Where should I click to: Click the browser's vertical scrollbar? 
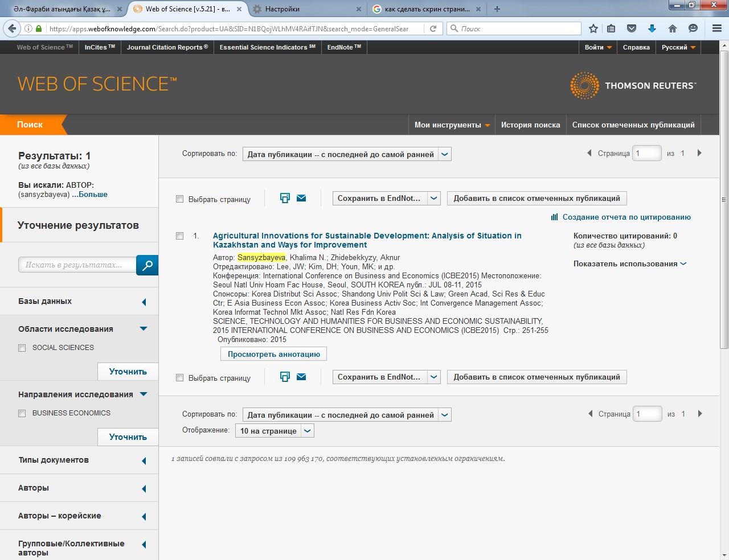724,199
